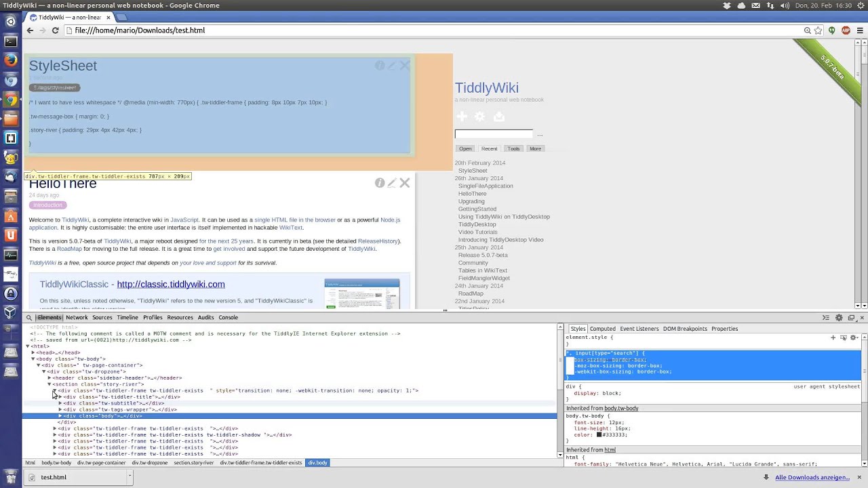The width and height of the screenshot is (868, 488).
Task: Open the Sources panel in DevTools
Action: [x=102, y=317]
